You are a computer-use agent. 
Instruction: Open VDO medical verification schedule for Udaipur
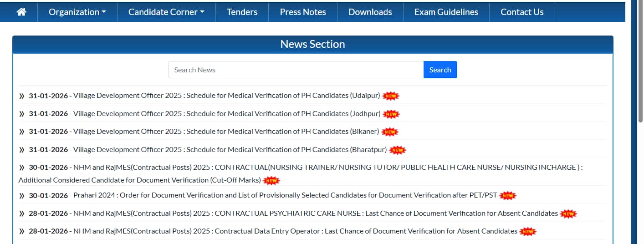(x=227, y=96)
